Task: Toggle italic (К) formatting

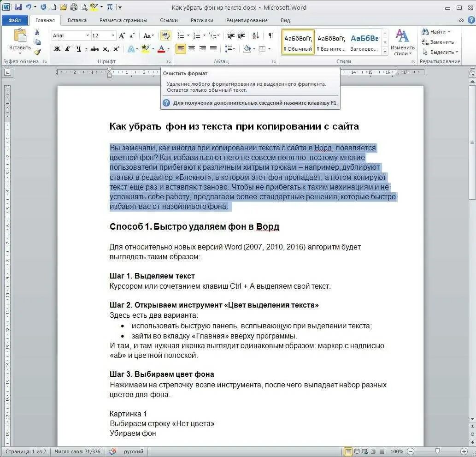Action: click(68, 48)
